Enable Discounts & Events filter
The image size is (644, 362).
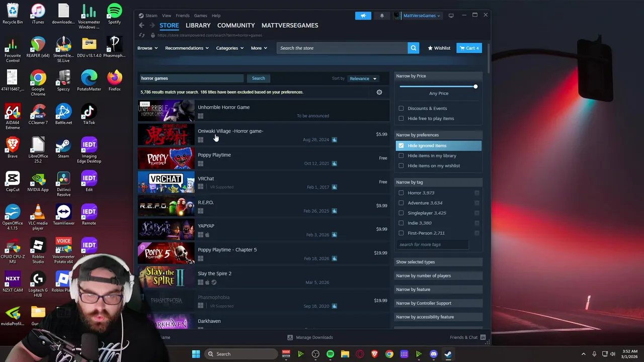point(401,108)
